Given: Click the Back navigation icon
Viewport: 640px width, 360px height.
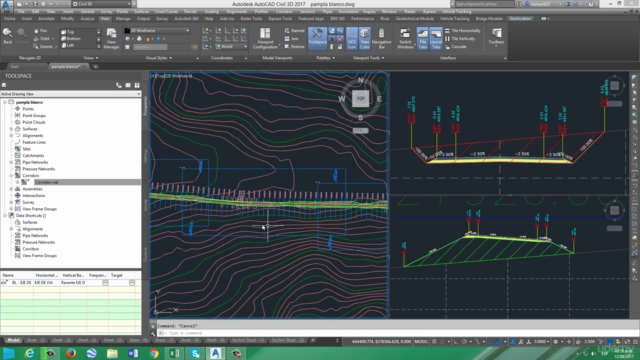Looking at the screenshot, I should (7, 36).
